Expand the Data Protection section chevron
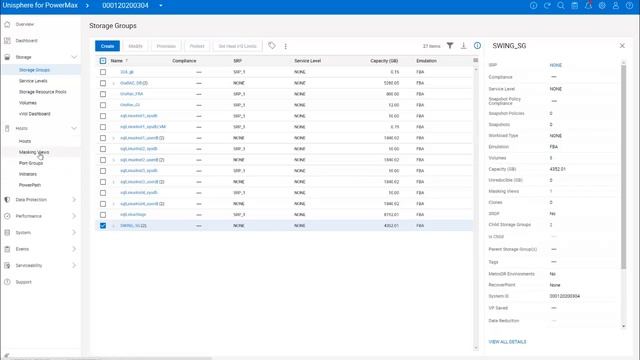The width and height of the screenshot is (640, 360). pos(74,200)
